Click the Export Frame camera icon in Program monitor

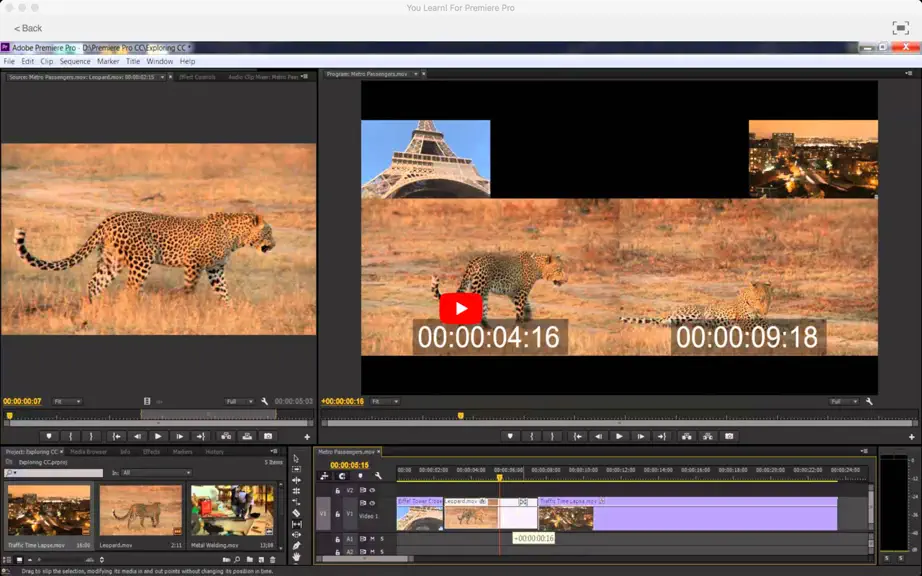729,436
